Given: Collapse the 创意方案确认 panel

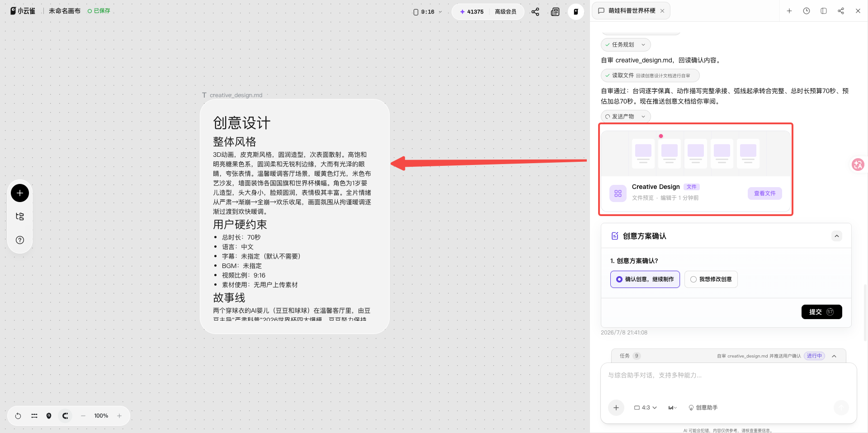Looking at the screenshot, I should [x=837, y=236].
